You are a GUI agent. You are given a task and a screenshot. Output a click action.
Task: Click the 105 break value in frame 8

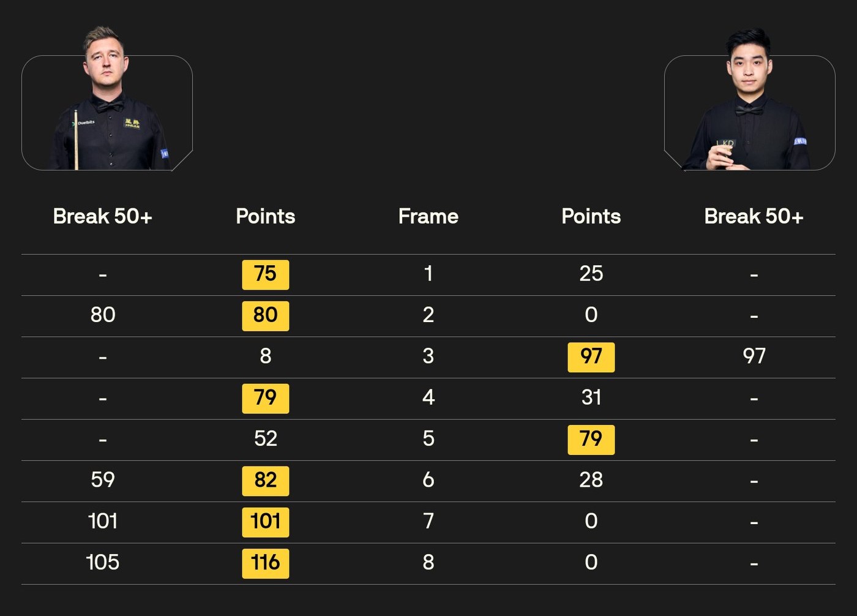click(x=102, y=563)
